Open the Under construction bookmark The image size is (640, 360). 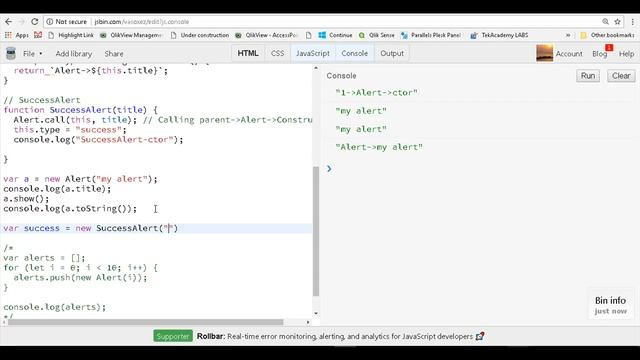coord(200,35)
